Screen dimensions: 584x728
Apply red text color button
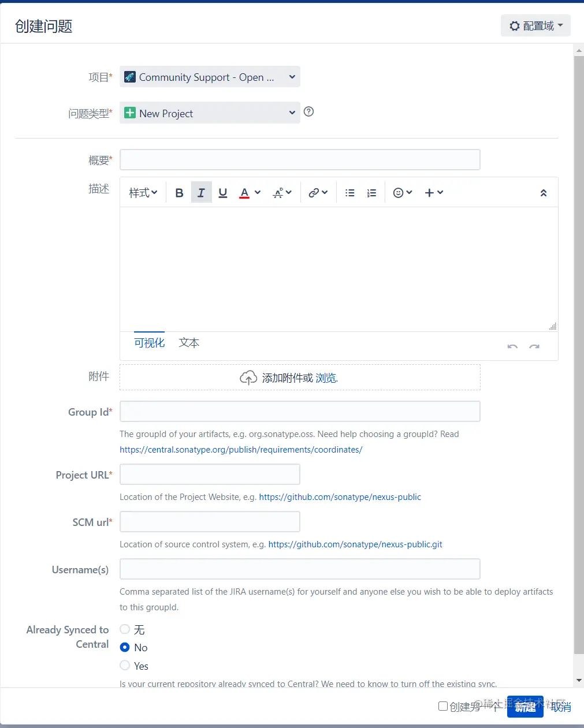[244, 193]
